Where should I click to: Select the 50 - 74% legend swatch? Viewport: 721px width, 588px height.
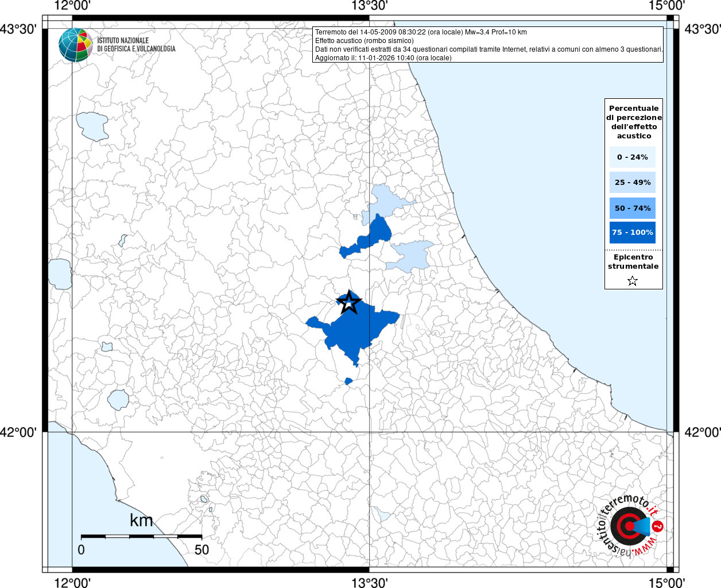(633, 208)
